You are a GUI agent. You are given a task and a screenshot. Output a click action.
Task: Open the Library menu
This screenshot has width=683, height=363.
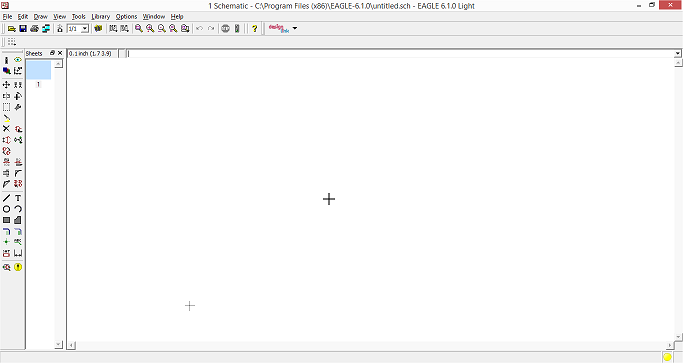(x=101, y=17)
